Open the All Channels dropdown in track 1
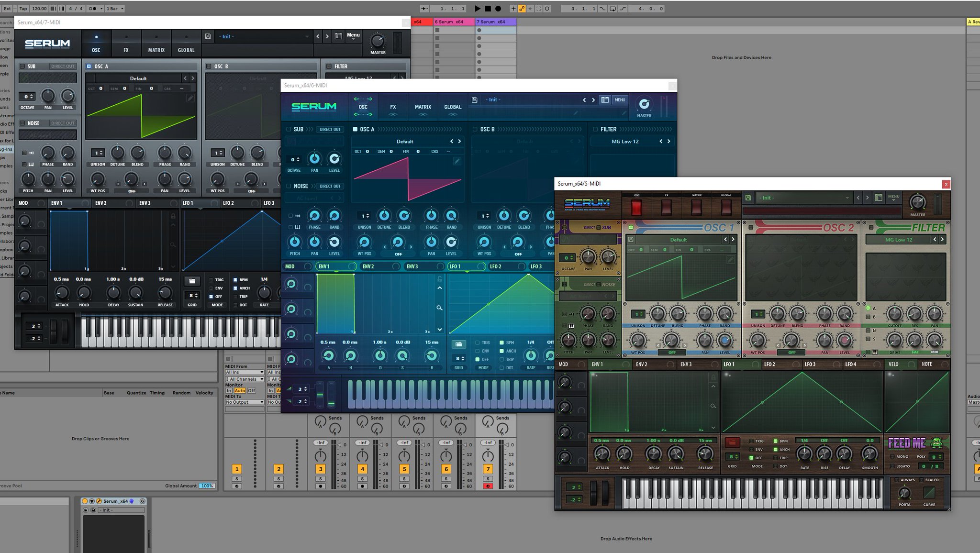 (x=245, y=379)
